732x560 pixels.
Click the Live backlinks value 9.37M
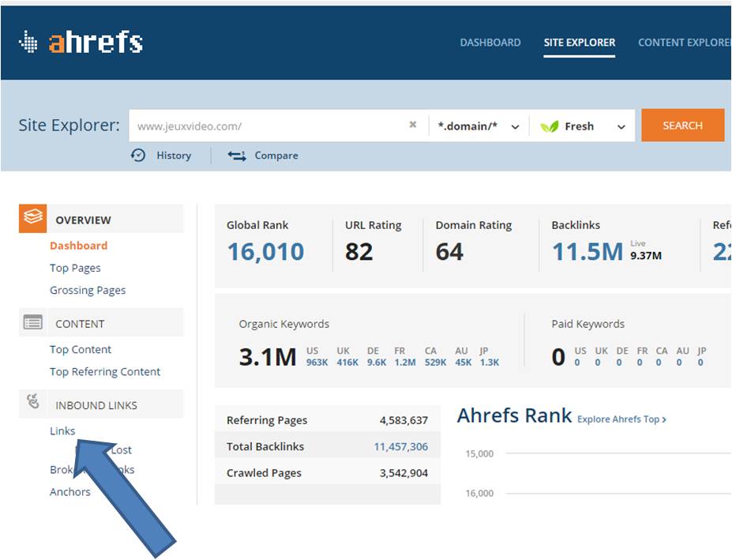pyautogui.click(x=646, y=255)
